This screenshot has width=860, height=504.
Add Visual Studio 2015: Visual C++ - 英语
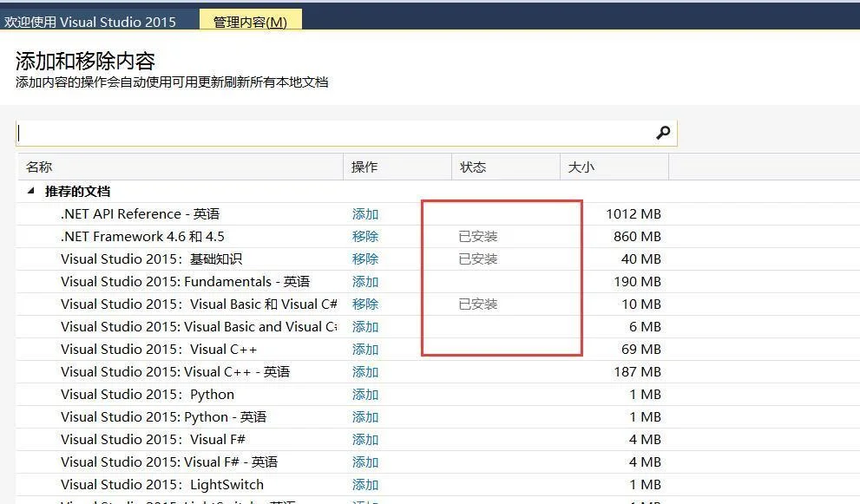tap(365, 372)
